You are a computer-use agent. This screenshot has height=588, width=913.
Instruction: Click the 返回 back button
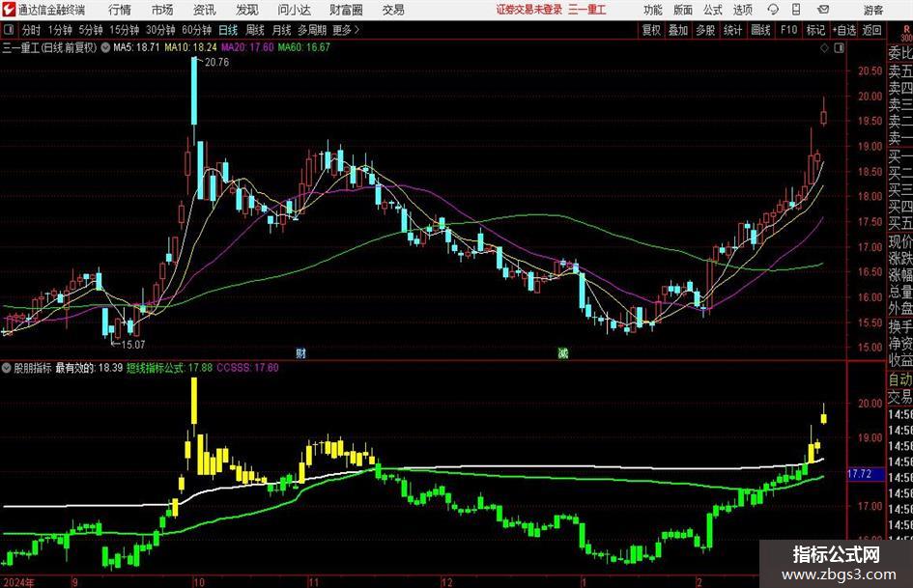pyautogui.click(x=871, y=30)
